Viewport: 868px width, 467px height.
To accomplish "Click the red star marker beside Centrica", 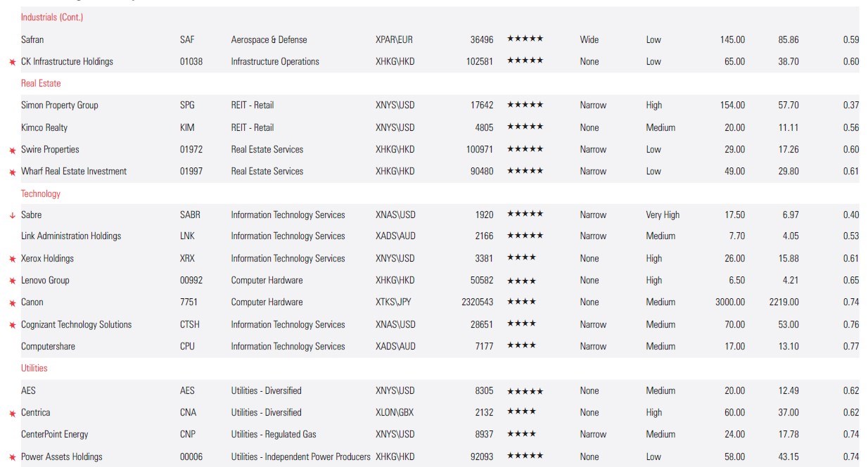I will tap(12, 413).
